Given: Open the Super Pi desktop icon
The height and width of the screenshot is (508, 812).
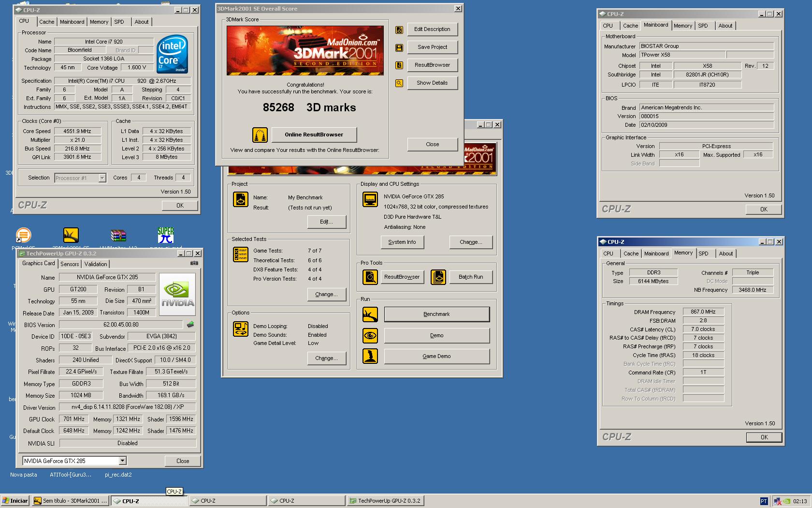Looking at the screenshot, I should click(x=166, y=235).
